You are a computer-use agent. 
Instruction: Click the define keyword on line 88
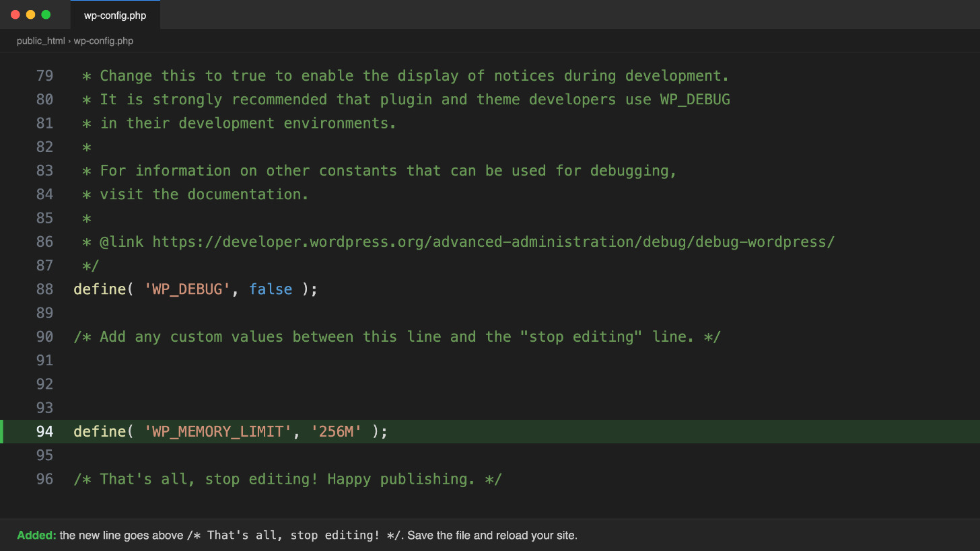point(100,289)
